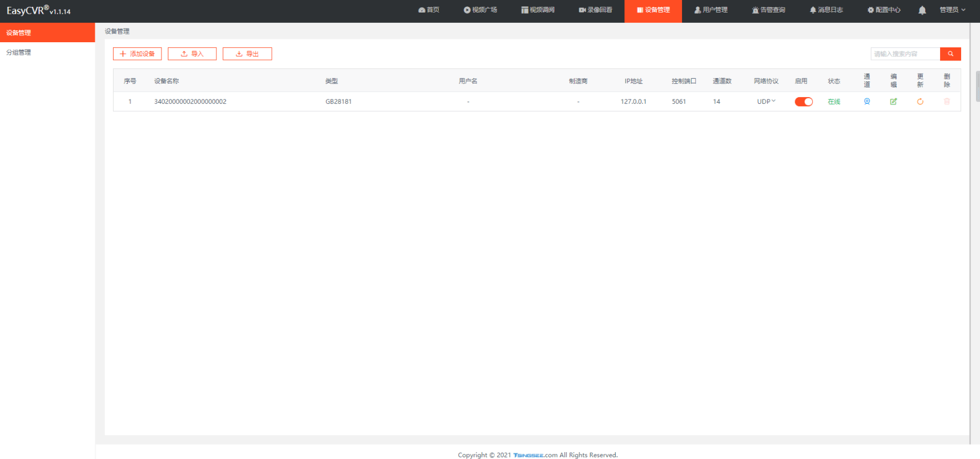Click the EasyCVR logo
Image resolution: width=980 pixels, height=459 pixels.
click(x=38, y=11)
